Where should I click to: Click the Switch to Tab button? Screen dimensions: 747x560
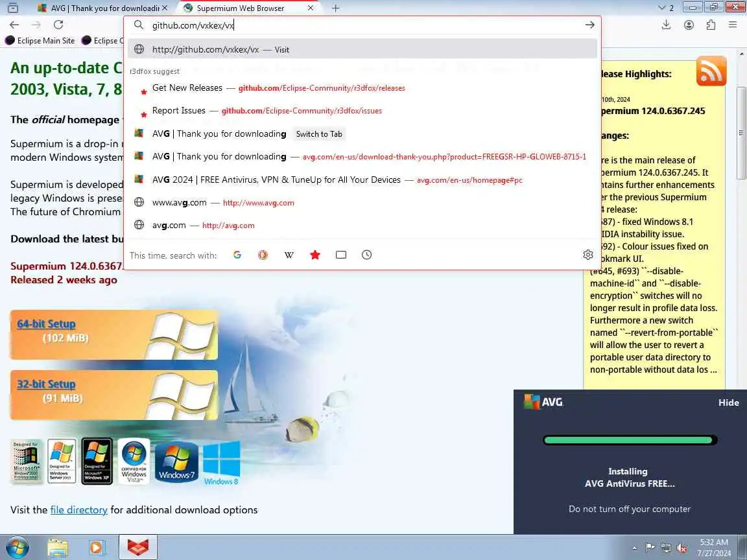coord(319,134)
